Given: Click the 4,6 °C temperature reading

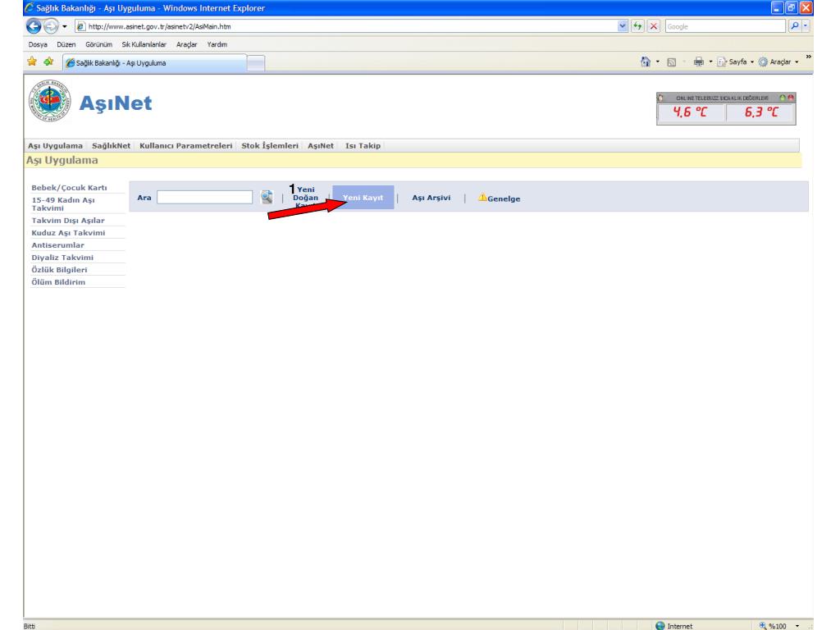Looking at the screenshot, I should pos(691,112).
